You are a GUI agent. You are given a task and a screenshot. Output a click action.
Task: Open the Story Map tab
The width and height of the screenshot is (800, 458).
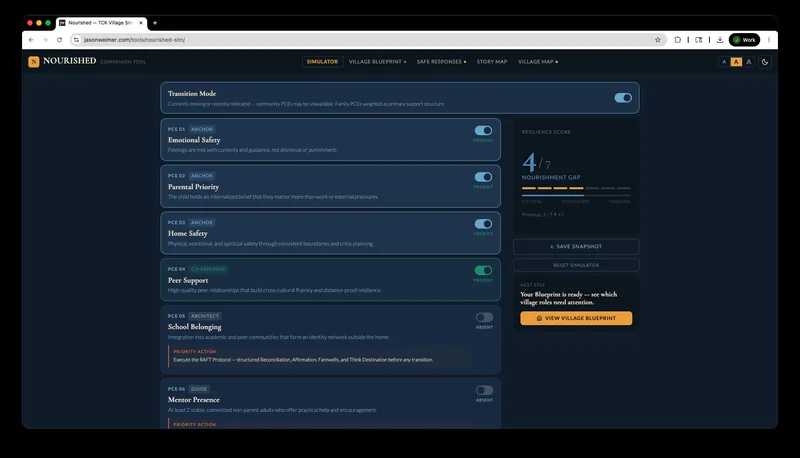pyautogui.click(x=492, y=62)
